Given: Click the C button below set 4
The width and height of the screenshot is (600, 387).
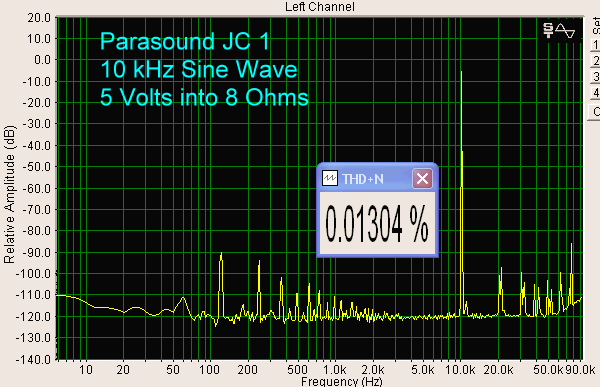Looking at the screenshot, I should point(595,111).
